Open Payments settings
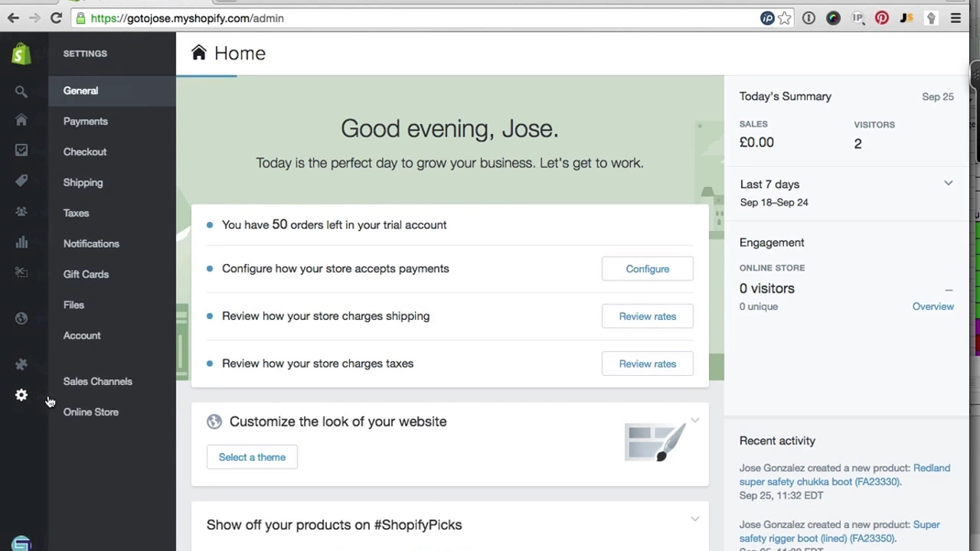The image size is (980, 551). [x=86, y=121]
